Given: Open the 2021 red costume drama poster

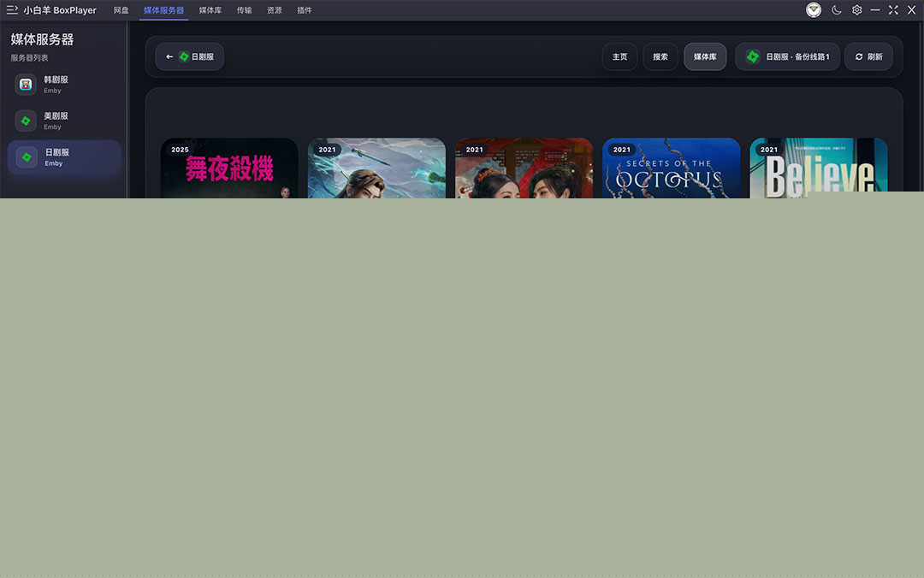Looking at the screenshot, I should click(524, 168).
